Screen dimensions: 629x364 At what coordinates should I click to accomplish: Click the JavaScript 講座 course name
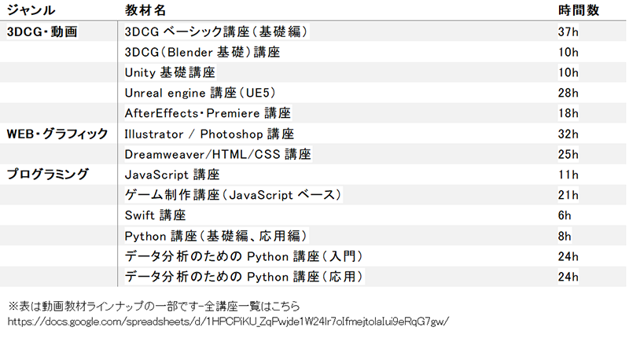(x=171, y=175)
